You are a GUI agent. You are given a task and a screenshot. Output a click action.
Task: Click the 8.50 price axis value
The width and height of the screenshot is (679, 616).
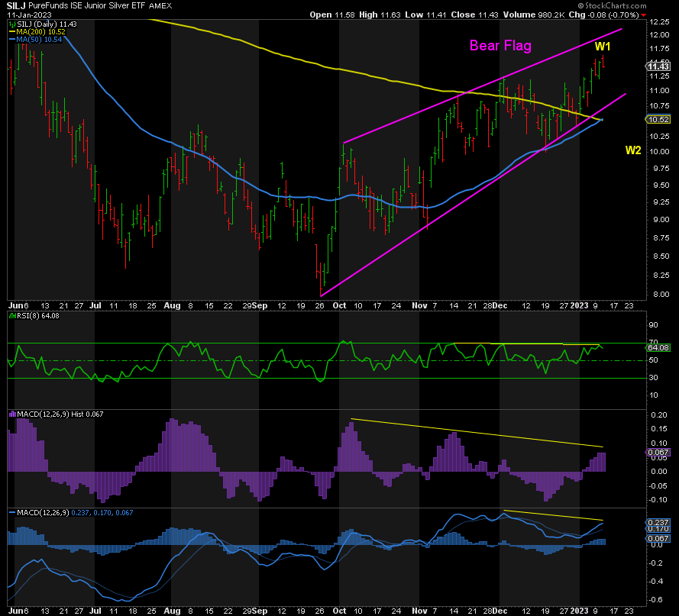pos(661,256)
